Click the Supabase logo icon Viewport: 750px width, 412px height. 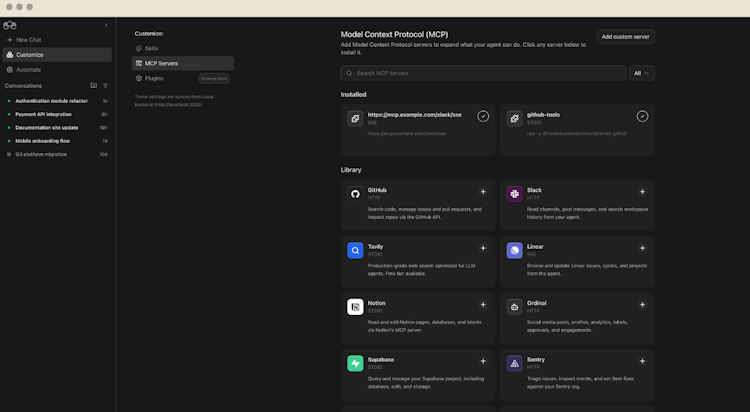(x=355, y=363)
